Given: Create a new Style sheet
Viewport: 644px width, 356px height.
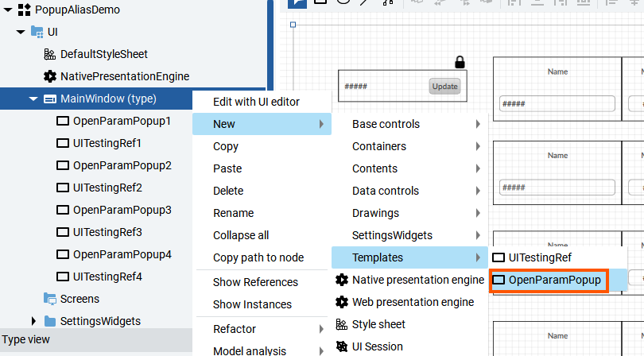Looking at the screenshot, I should [x=409, y=324].
